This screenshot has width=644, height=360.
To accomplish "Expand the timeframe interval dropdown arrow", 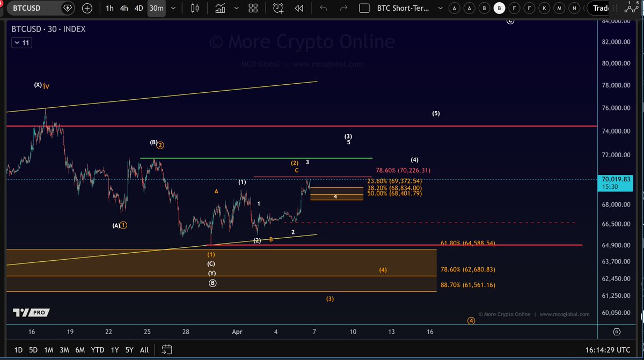I will (172, 8).
